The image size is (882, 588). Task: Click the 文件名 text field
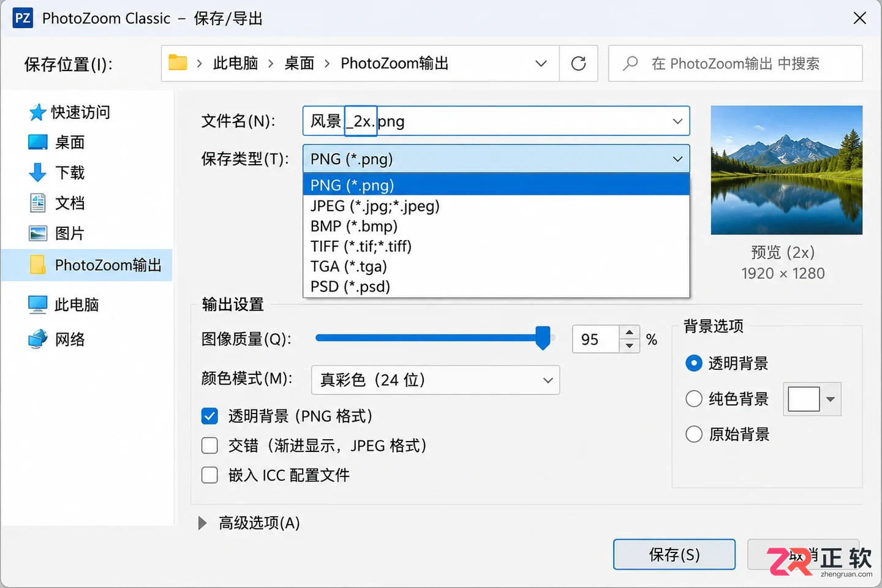496,121
